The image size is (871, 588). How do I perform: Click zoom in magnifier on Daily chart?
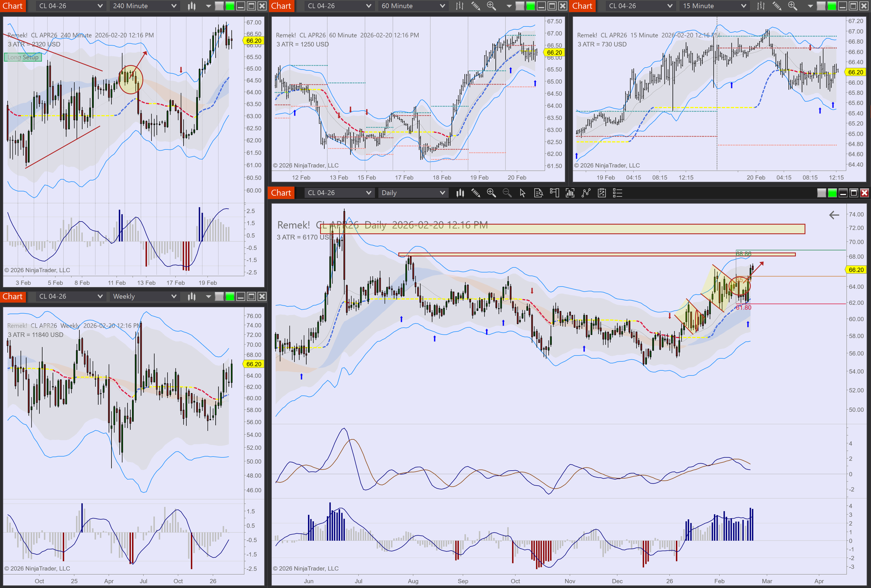(491, 193)
